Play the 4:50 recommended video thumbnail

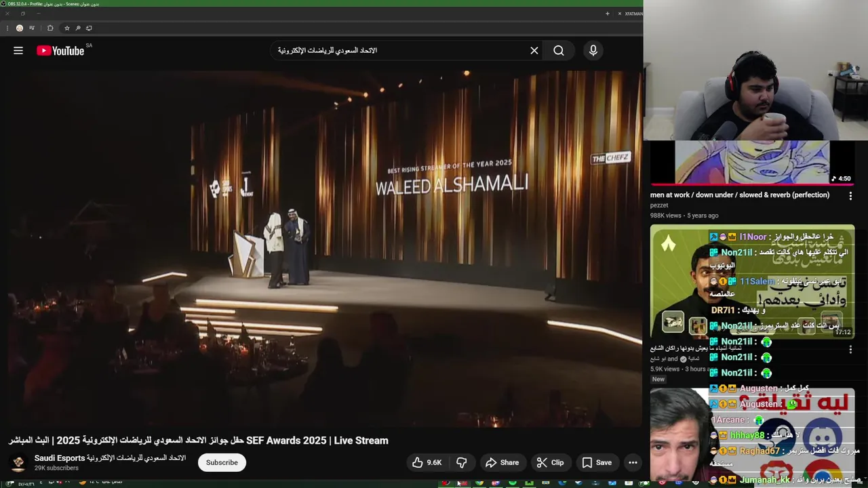[x=752, y=163]
